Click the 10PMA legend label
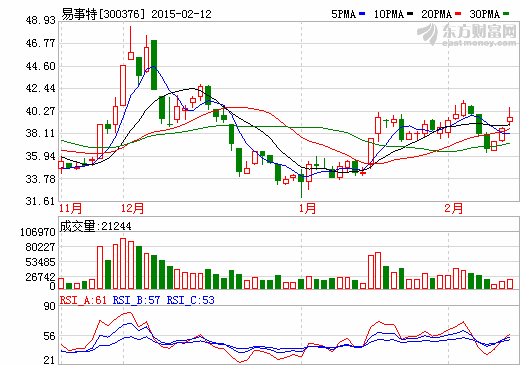Viewport: 520px width, 365px height. 389,14
